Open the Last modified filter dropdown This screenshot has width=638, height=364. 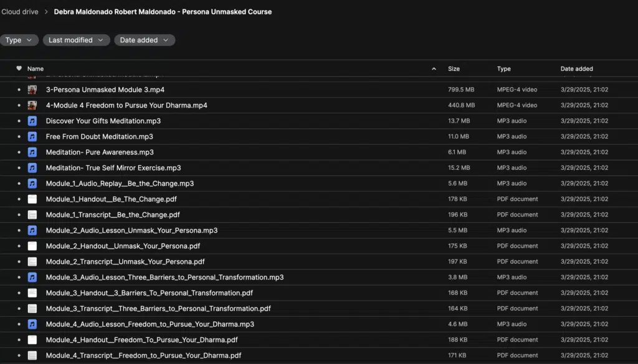click(76, 40)
